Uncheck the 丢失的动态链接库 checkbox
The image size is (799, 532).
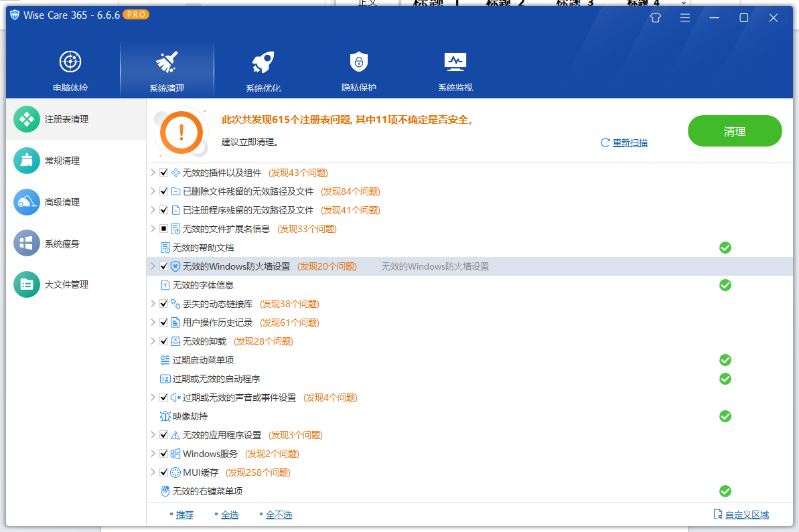click(x=163, y=304)
